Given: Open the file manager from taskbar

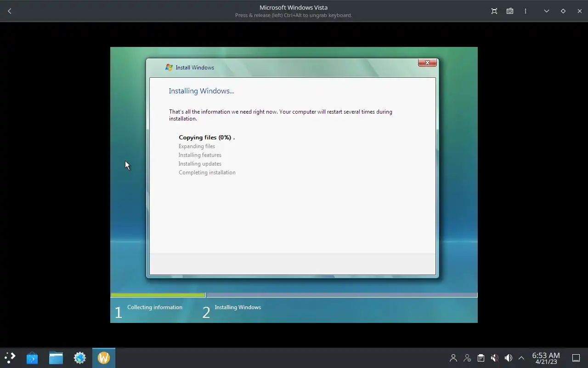Looking at the screenshot, I should pyautogui.click(x=56, y=357).
